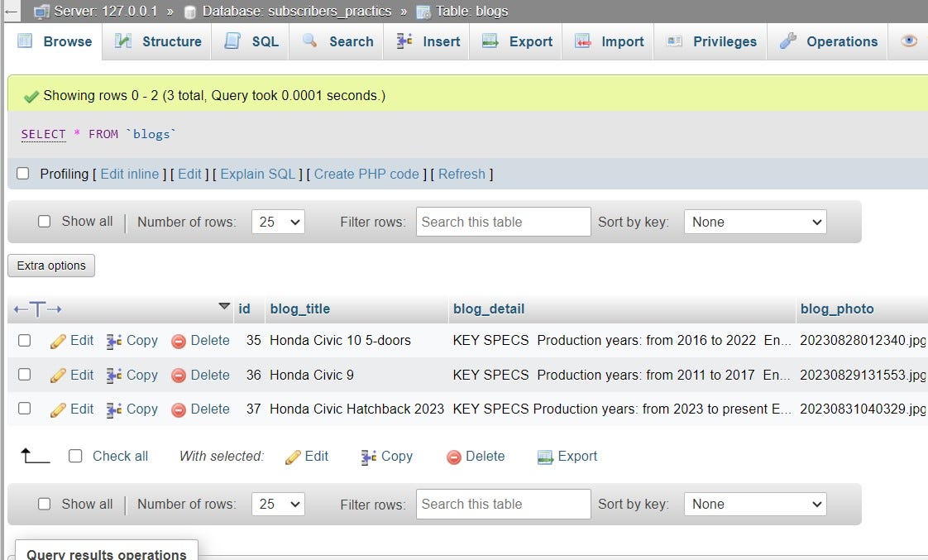
Task: Select the checkbox for row id 37
Action: [24, 409]
